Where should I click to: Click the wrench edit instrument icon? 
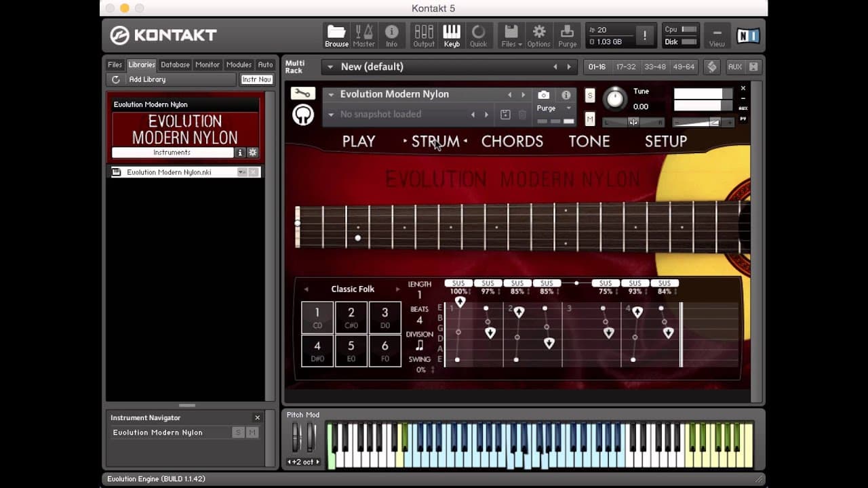(x=302, y=94)
